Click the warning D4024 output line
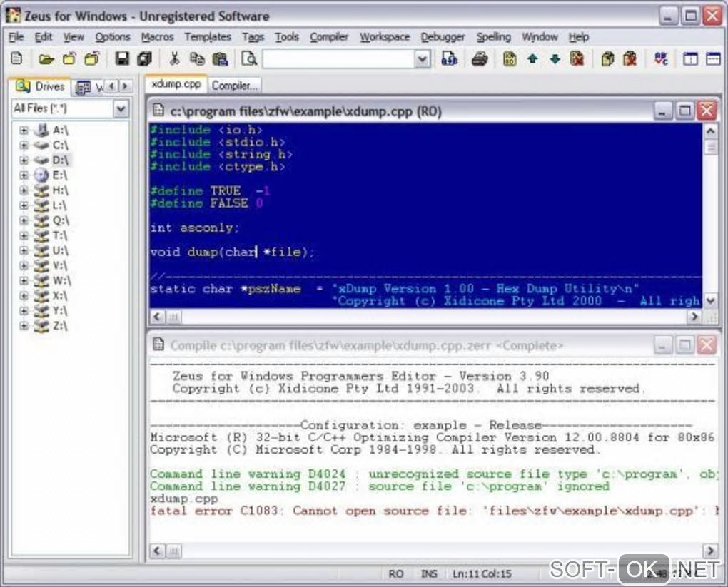This screenshot has height=587, width=728. pyautogui.click(x=434, y=474)
